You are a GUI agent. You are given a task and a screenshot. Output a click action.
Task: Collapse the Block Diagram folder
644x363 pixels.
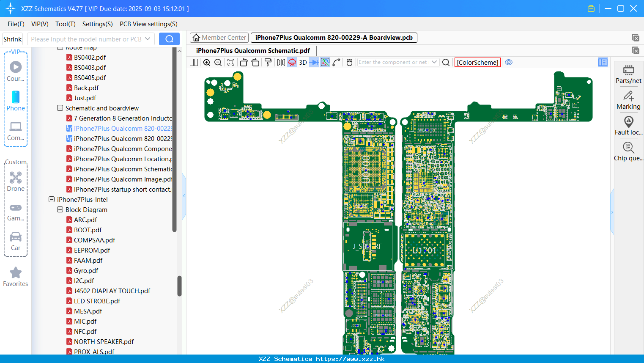(x=60, y=209)
